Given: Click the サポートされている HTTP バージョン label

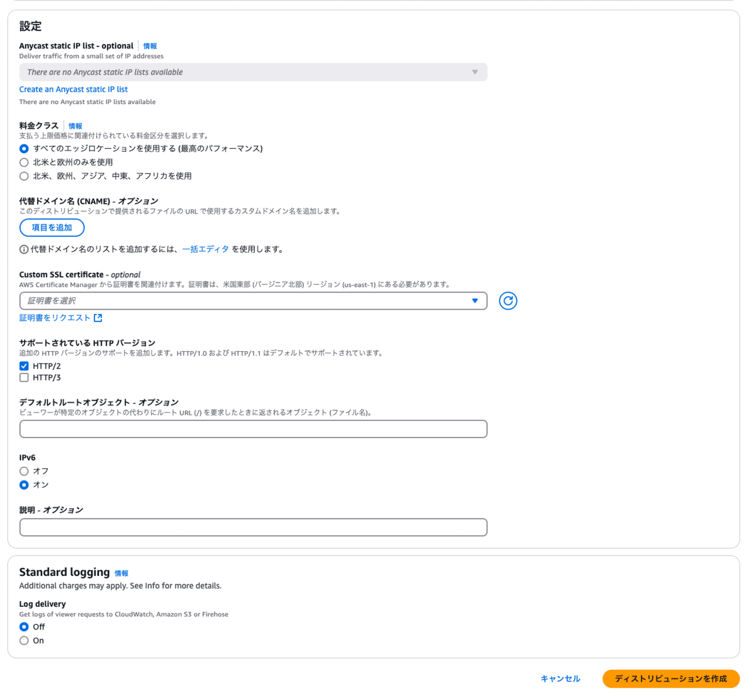Looking at the screenshot, I should [87, 343].
